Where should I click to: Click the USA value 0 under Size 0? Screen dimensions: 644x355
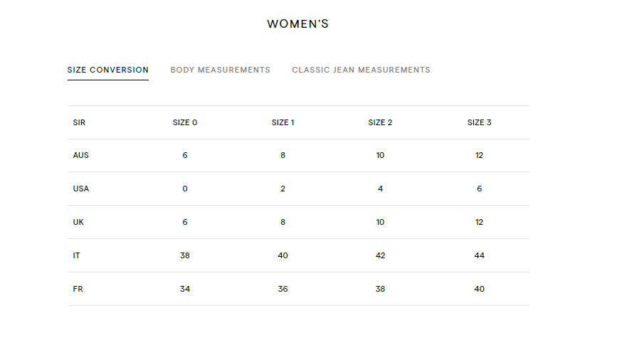(185, 189)
